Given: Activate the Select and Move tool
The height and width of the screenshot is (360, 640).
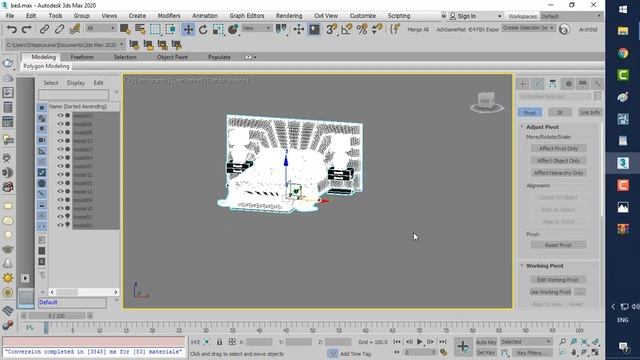Looking at the screenshot, I should [x=188, y=29].
